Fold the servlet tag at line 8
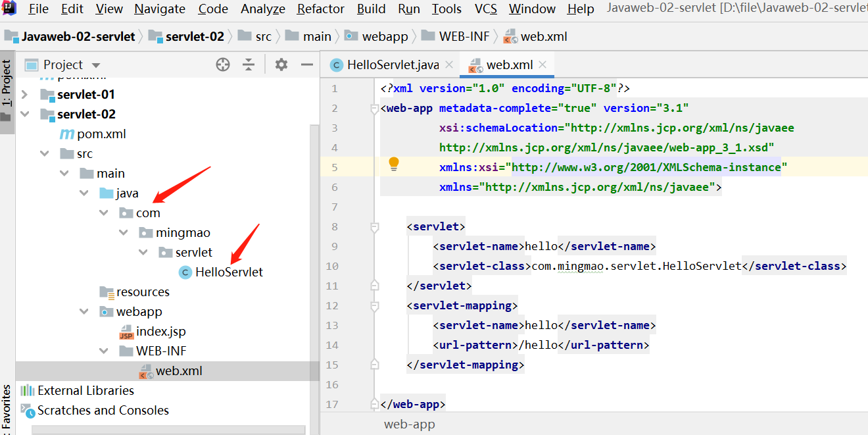The height and width of the screenshot is (435, 868). click(374, 227)
